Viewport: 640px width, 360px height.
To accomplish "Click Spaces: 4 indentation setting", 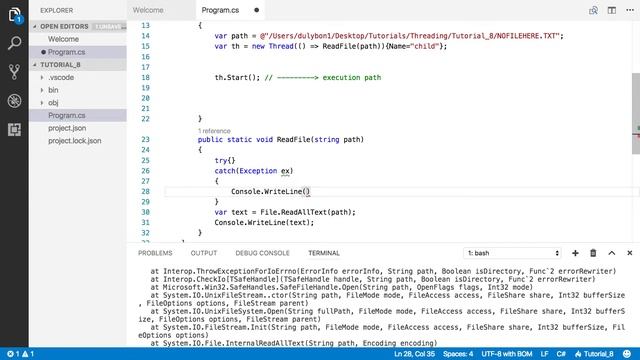I will pyautogui.click(x=458, y=354).
